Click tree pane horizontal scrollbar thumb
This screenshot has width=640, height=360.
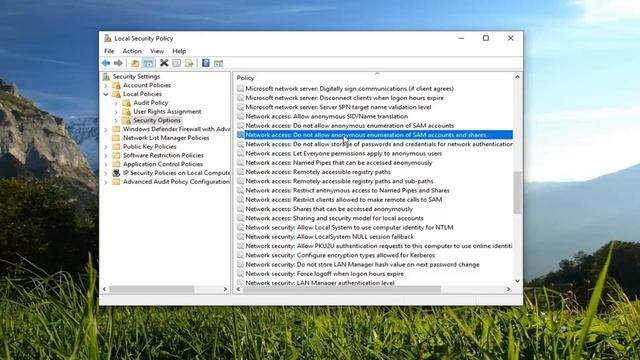point(151,289)
